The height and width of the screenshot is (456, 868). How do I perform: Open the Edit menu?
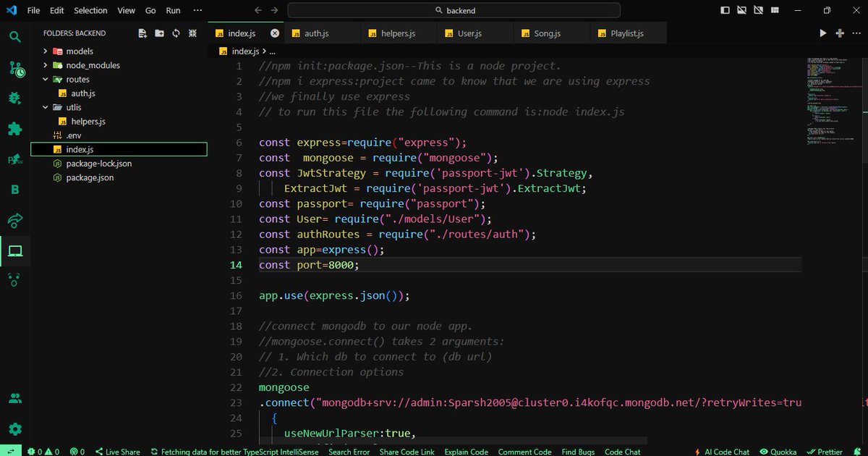57,10
